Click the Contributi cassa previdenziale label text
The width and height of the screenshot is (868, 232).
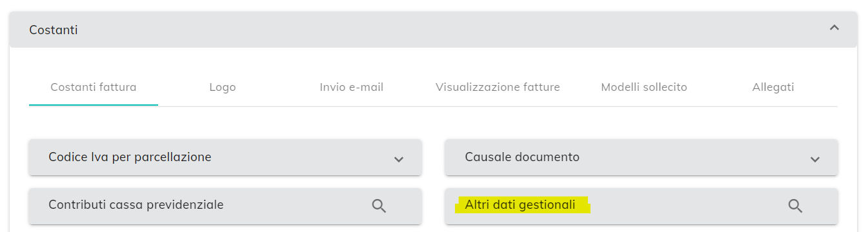pos(136,205)
